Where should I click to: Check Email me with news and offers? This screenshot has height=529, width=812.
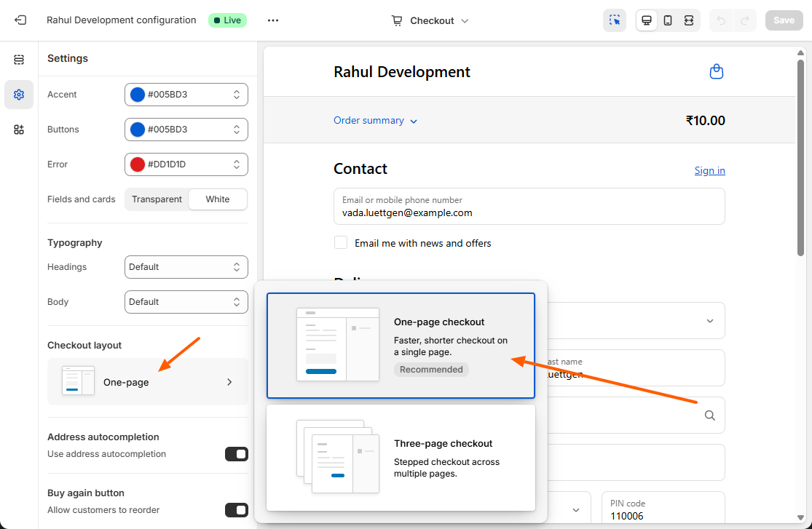click(x=341, y=242)
